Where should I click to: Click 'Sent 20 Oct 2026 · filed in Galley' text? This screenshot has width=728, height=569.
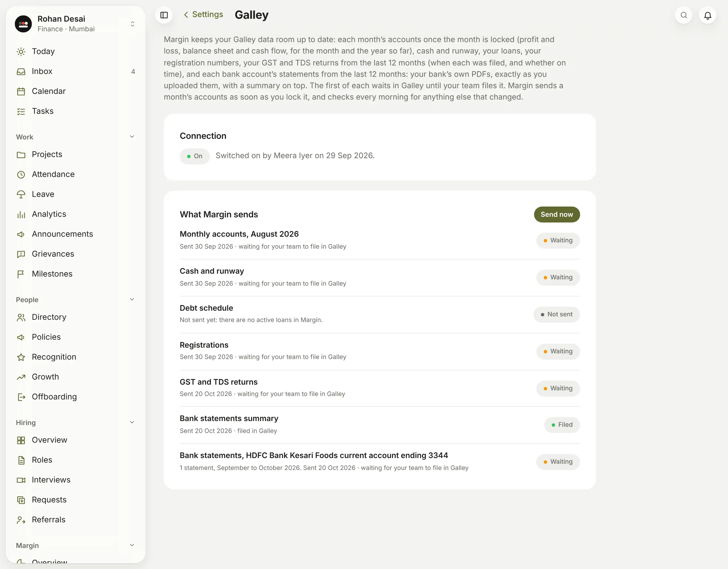tap(228, 431)
